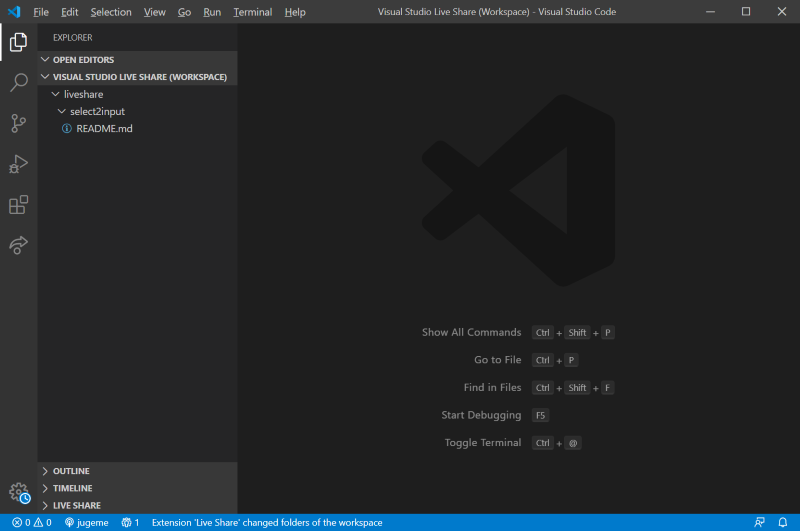
Task: Open the feedback icon in status bar
Action: pos(759,522)
